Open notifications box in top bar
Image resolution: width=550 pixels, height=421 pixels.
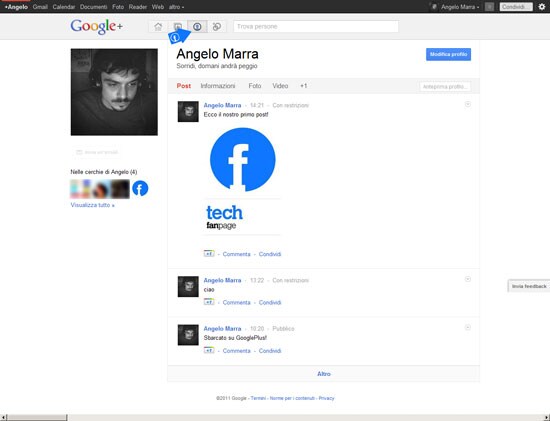489,7
